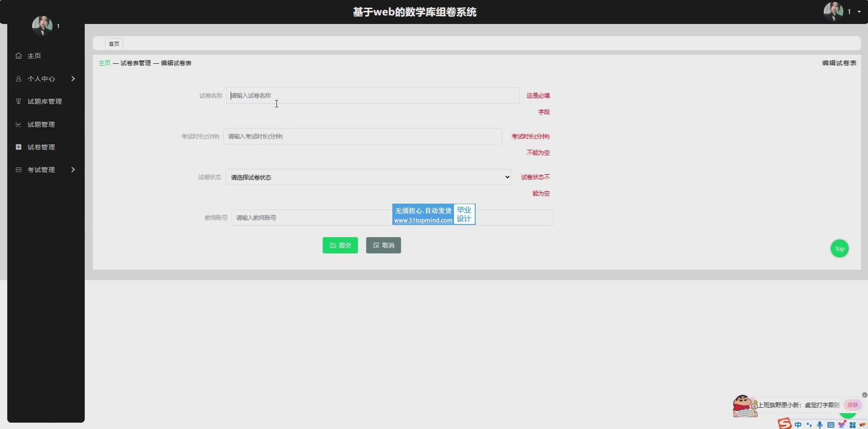Open 试题库管理 in the sidebar menu

(46, 101)
